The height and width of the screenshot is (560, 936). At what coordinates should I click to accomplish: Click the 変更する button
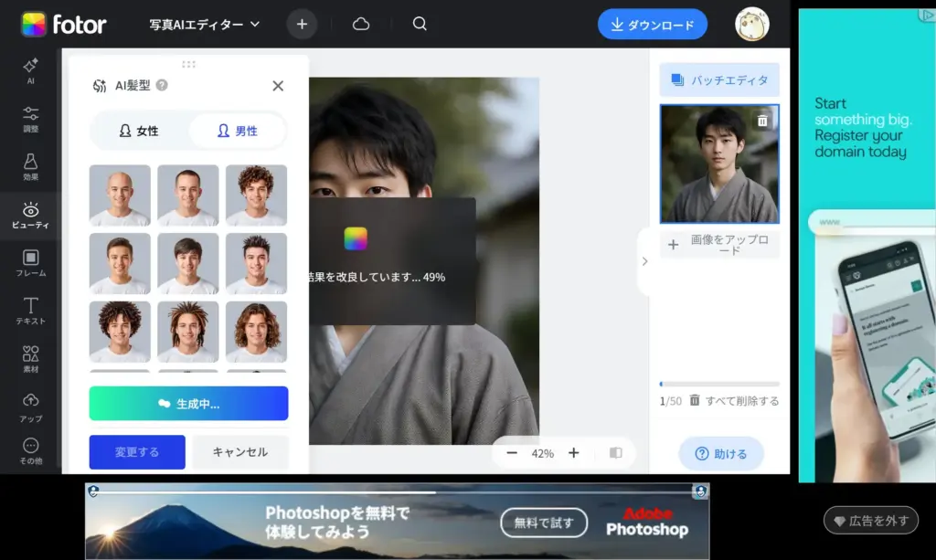(137, 452)
